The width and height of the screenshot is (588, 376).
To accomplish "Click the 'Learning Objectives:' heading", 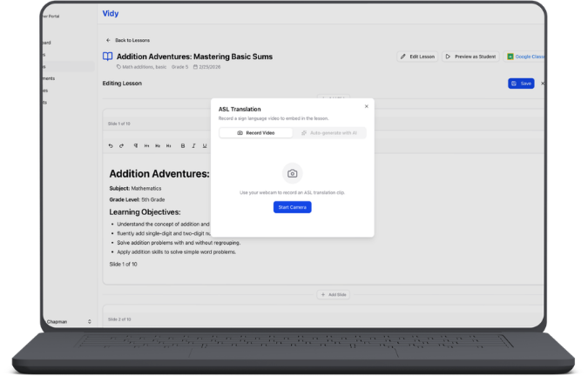I will 145,212.
